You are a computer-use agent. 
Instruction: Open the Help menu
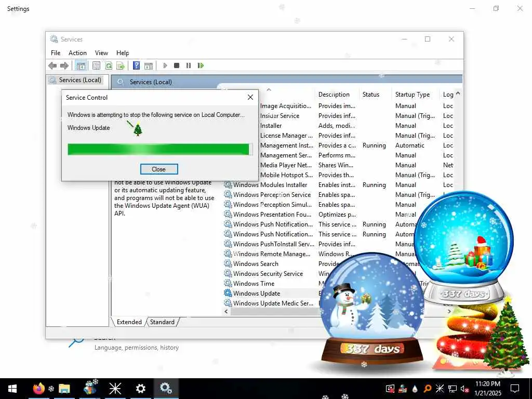123,53
